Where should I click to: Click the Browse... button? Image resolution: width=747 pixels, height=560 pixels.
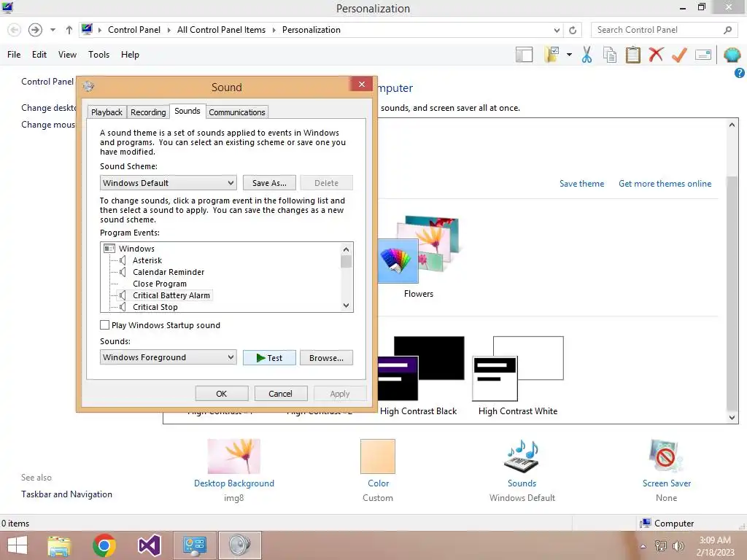(x=326, y=357)
